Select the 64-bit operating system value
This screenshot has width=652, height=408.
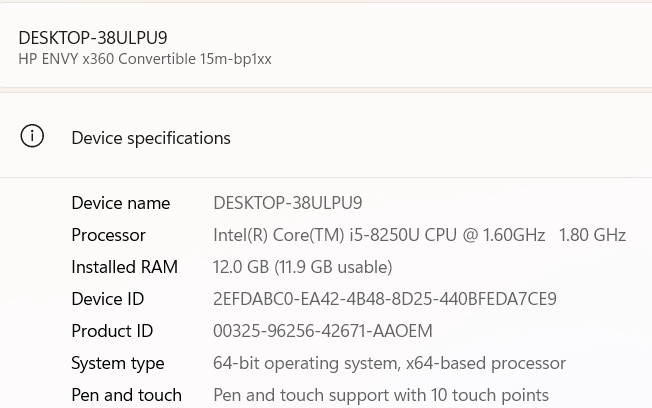point(389,363)
